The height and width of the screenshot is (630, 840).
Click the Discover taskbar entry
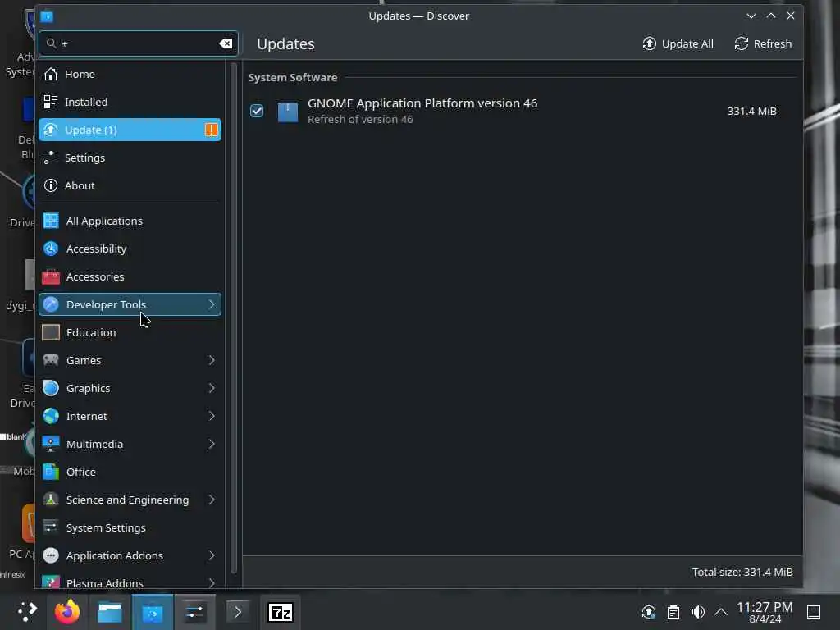[153, 612]
